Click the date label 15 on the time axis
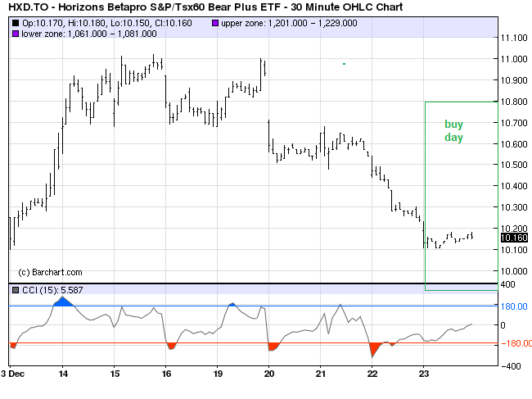This screenshot has height=399, width=532. 115,374
